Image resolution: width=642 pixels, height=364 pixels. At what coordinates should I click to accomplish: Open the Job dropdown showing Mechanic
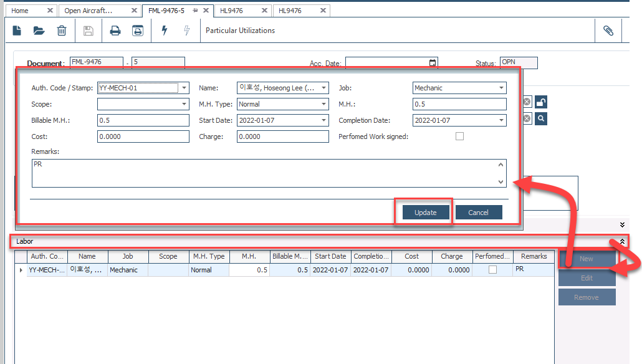pos(501,88)
